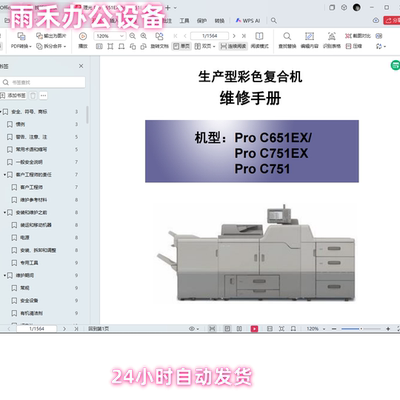The image size is (400, 400).
Task: Click status bar last page icon
Action: click(x=76, y=329)
